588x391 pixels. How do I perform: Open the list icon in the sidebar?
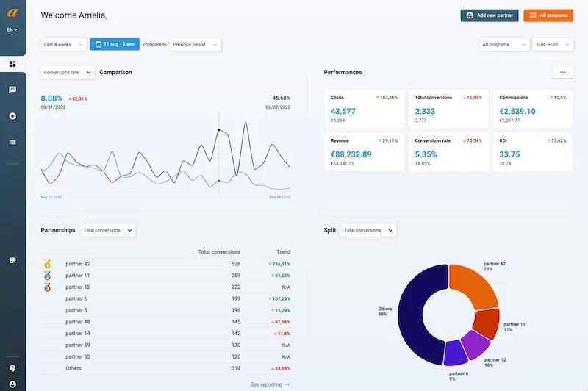pos(12,142)
